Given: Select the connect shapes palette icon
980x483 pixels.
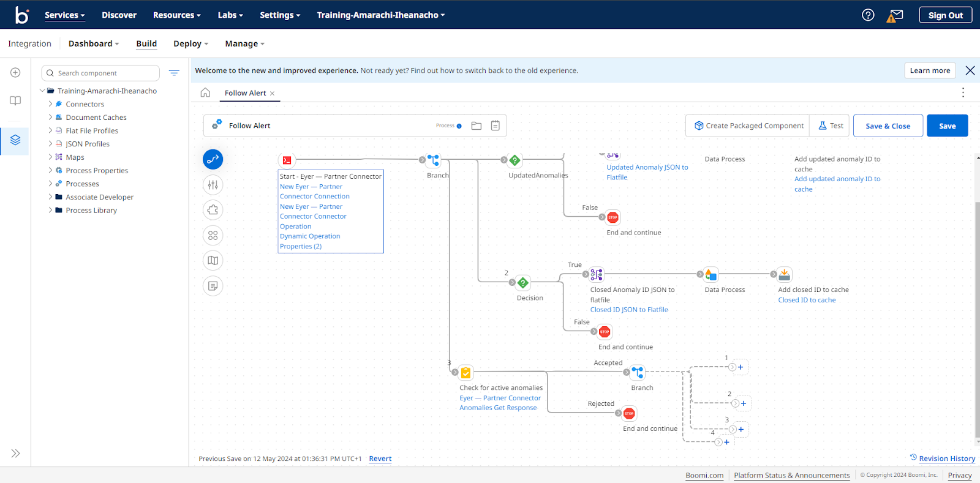Looking at the screenshot, I should (213, 159).
